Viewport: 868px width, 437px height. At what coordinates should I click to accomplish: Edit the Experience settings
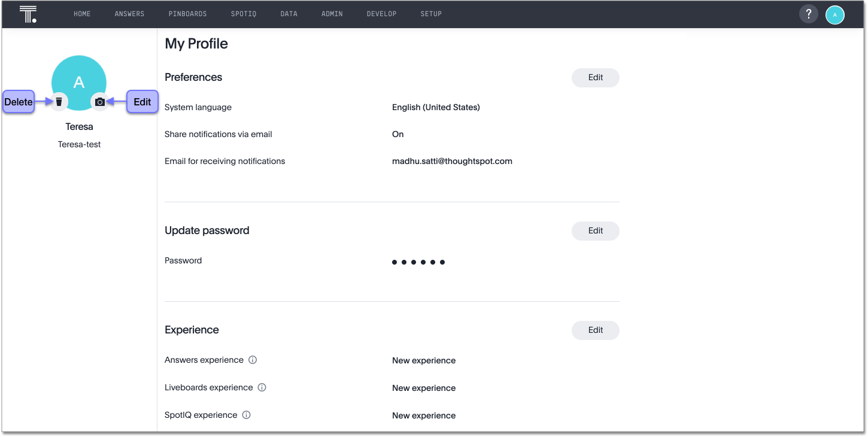[x=595, y=330]
